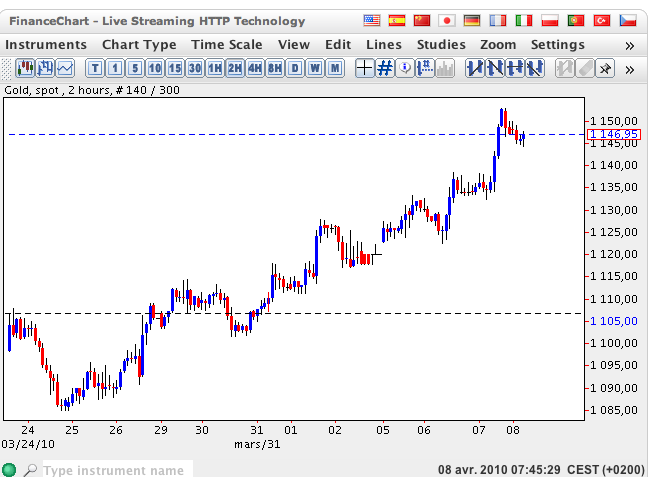650x477 pixels.
Task: Switch to the line chart icon
Action: (x=65, y=68)
